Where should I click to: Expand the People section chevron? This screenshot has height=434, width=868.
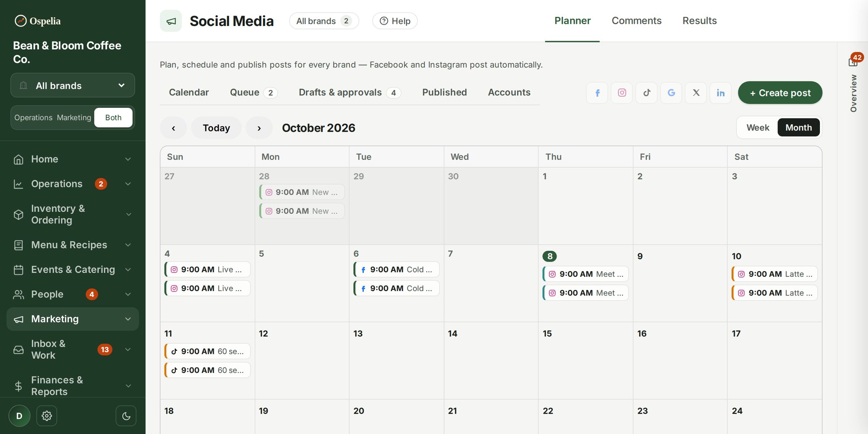(128, 295)
